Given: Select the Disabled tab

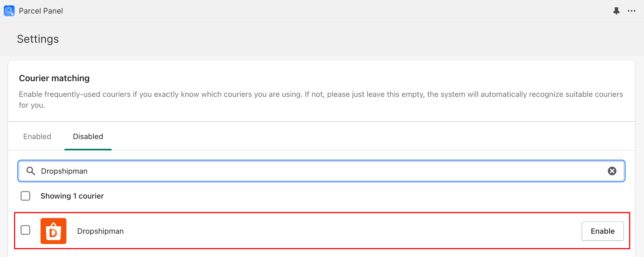Looking at the screenshot, I should click(x=88, y=136).
